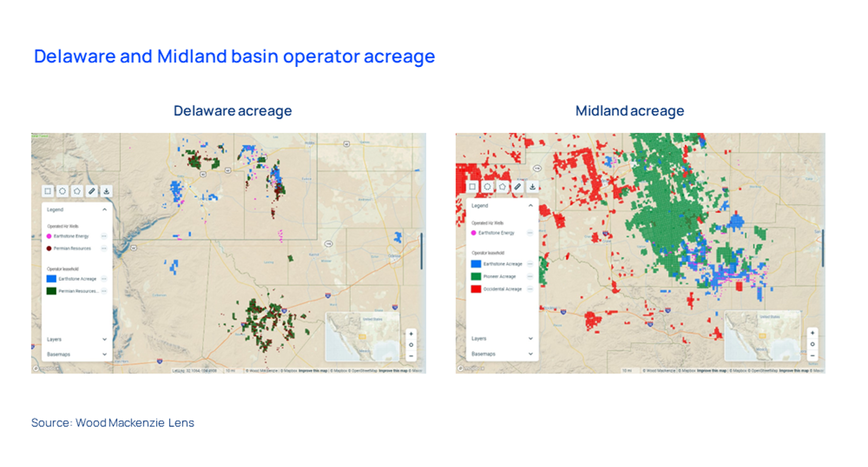
Task: Click download icon on Delaware map toolbar
Action: pos(106,191)
